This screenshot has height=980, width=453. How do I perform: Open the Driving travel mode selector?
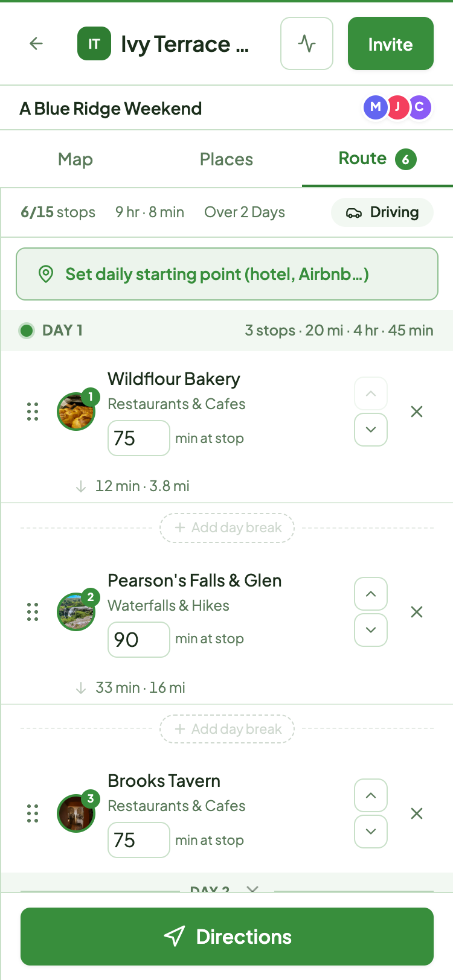click(382, 212)
